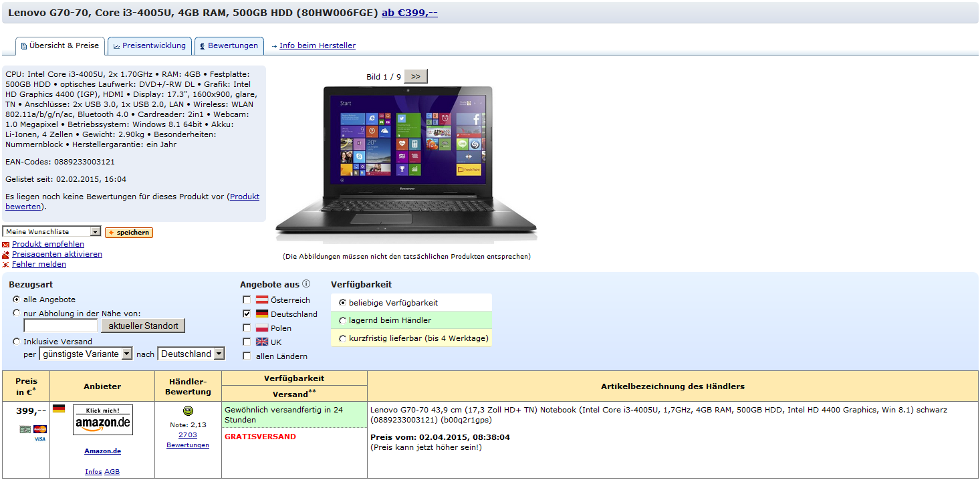Image resolution: width=980 pixels, height=480 pixels.
Task: Click the Preisagenten aktivieren icon
Action: (x=6, y=255)
